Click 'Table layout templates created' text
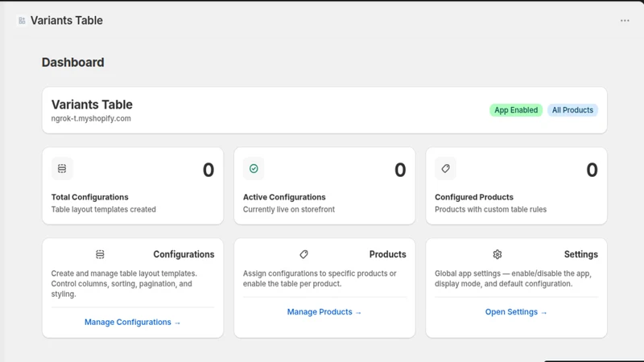The image size is (644, 362). click(104, 209)
